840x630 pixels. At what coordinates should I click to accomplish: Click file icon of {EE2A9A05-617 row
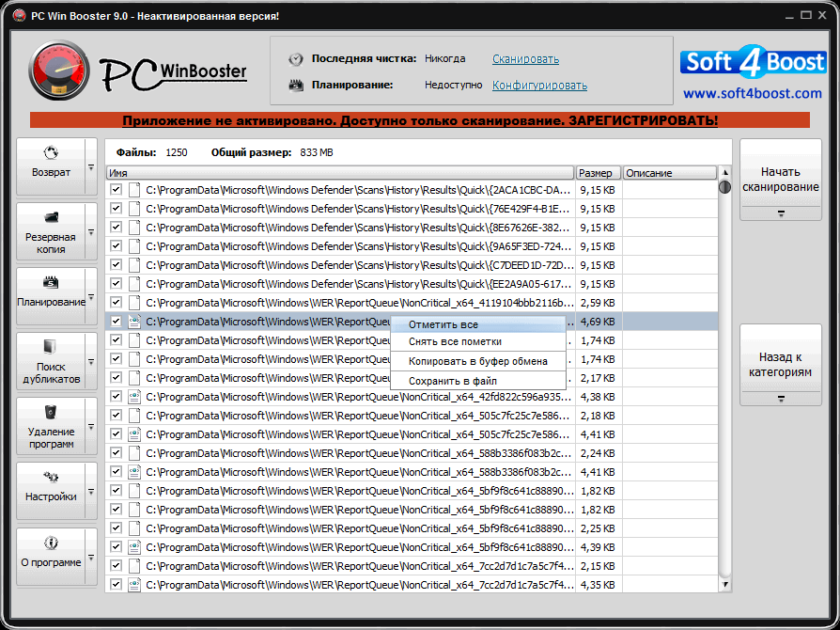click(134, 284)
